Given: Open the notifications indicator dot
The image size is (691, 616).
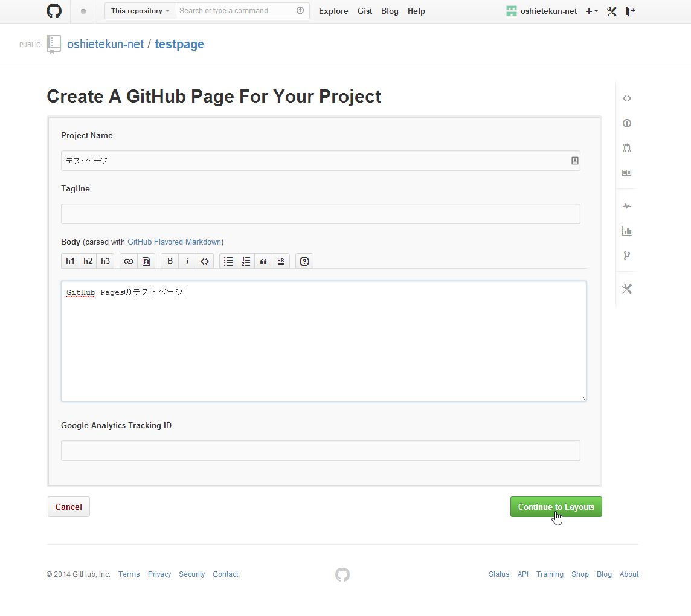Looking at the screenshot, I should (83, 11).
